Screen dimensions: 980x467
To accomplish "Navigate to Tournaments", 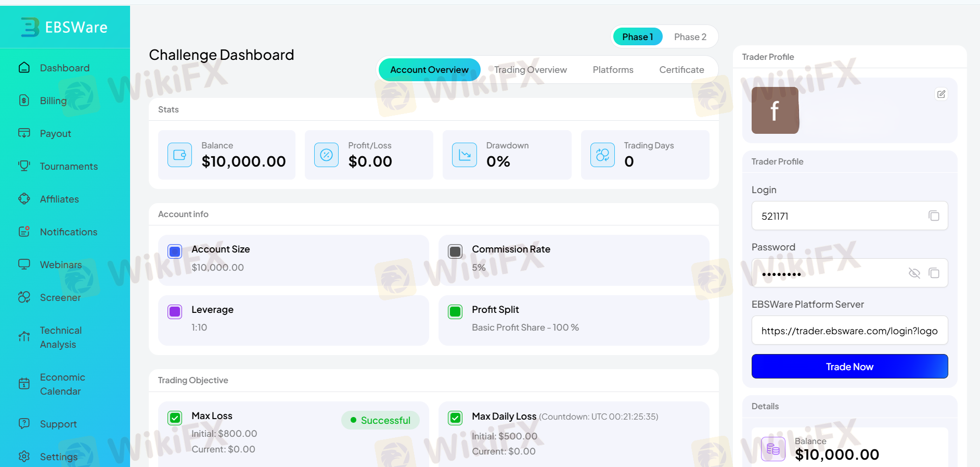I will click(69, 166).
